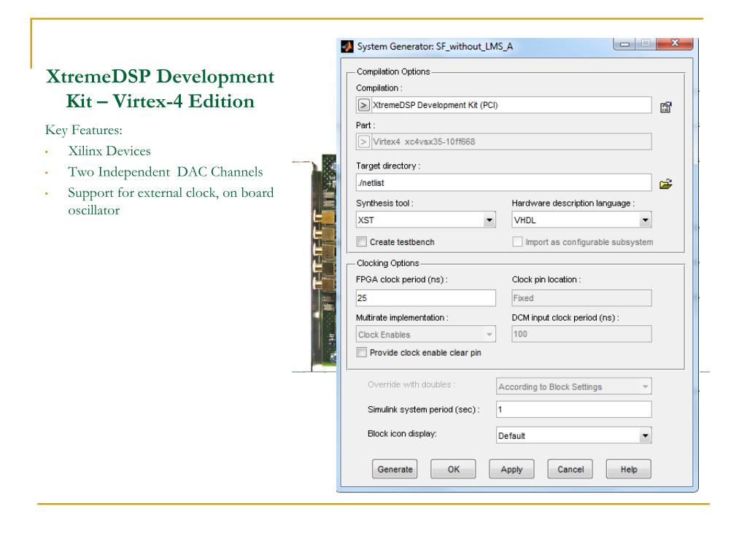
Task: Click the 'Synthesis tool :' label
Action: tap(384, 203)
